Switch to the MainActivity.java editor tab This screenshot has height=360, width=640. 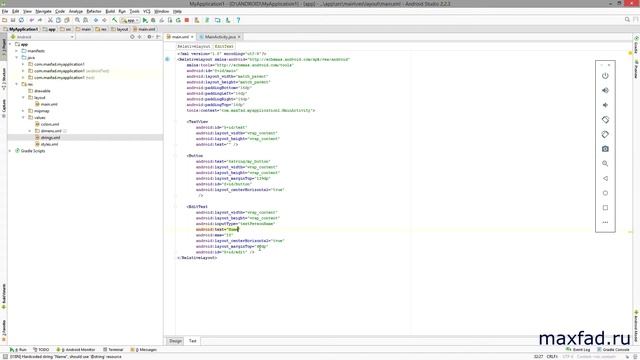click(x=220, y=37)
